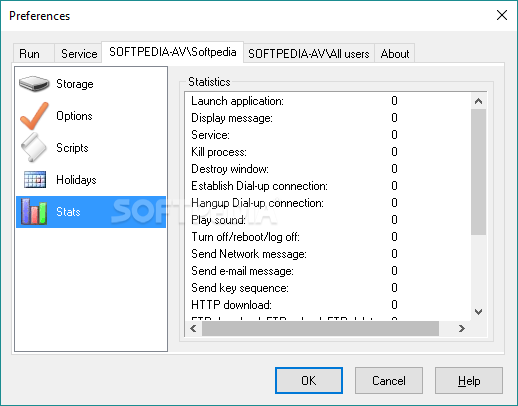This screenshot has width=518, height=406.
Task: Select the 'Play sound:' row
Action: [328, 220]
